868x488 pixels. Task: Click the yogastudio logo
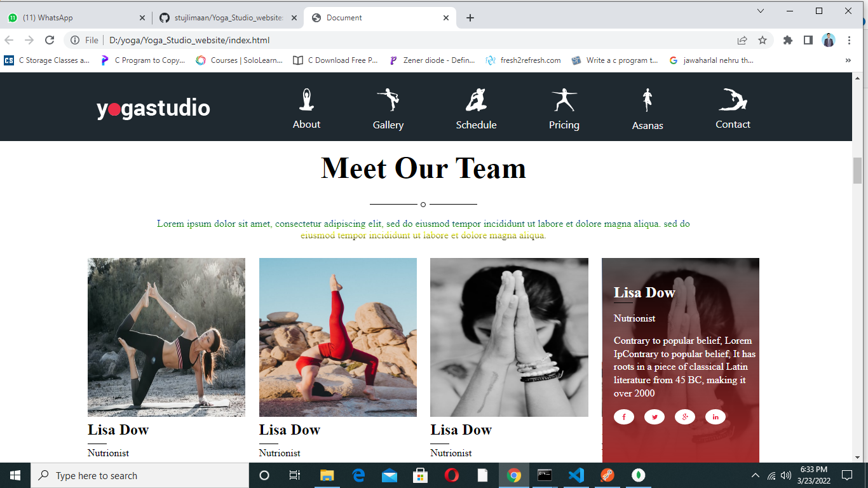(153, 108)
